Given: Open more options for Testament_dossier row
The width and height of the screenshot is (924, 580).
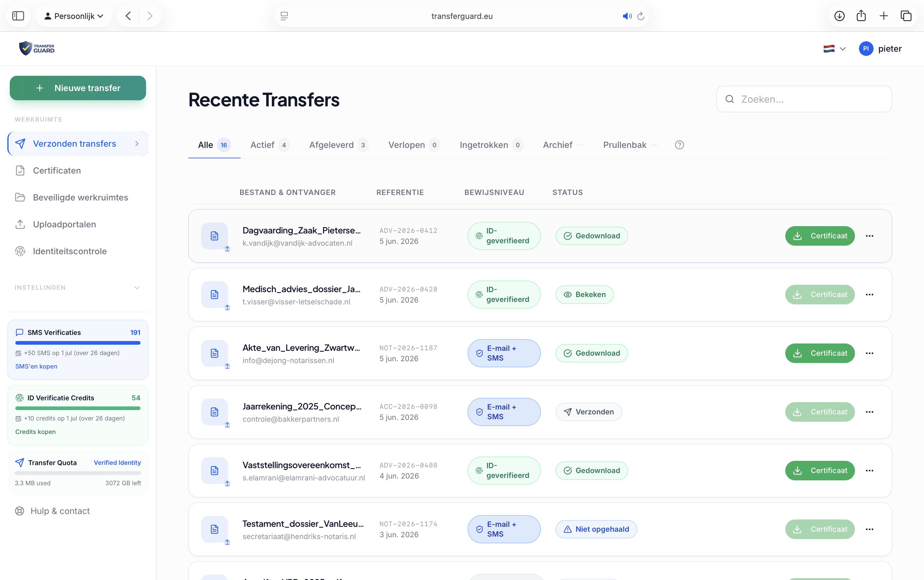Looking at the screenshot, I should (870, 529).
